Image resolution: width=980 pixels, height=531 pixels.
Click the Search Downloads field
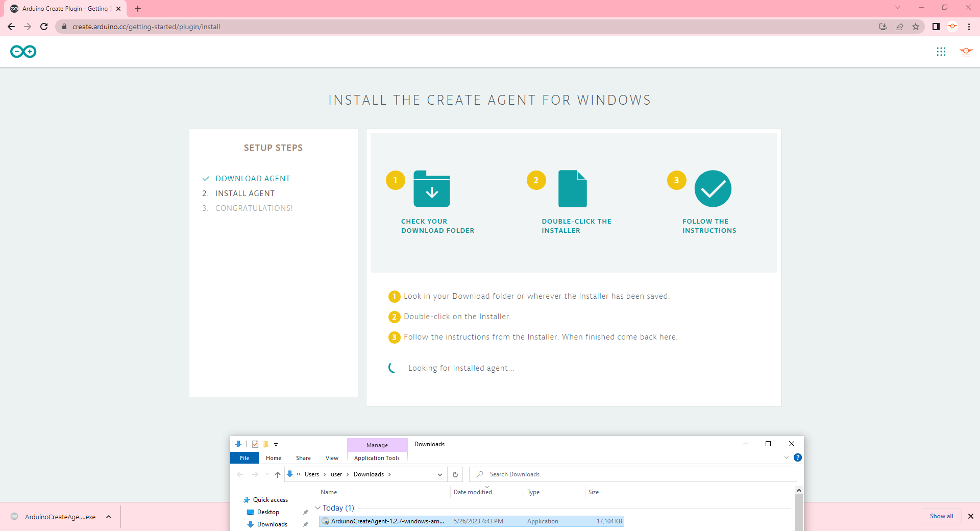633,474
